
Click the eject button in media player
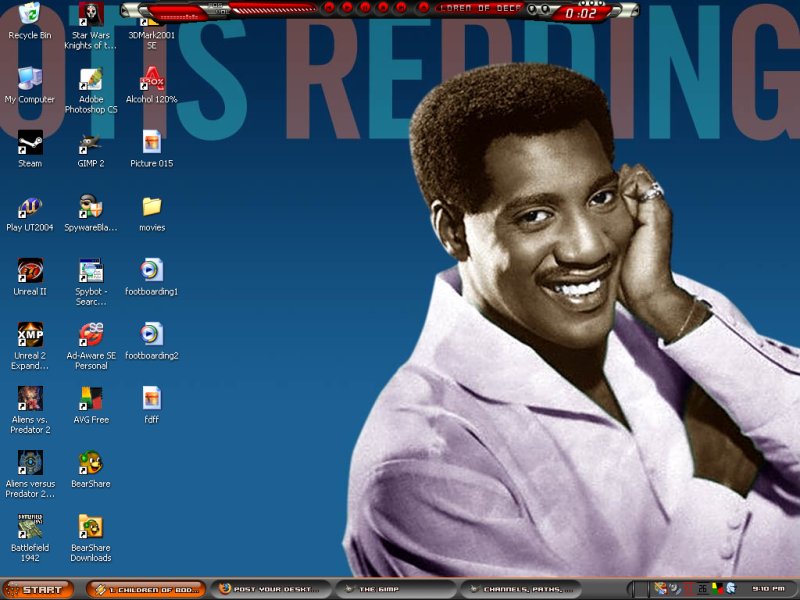(423, 8)
